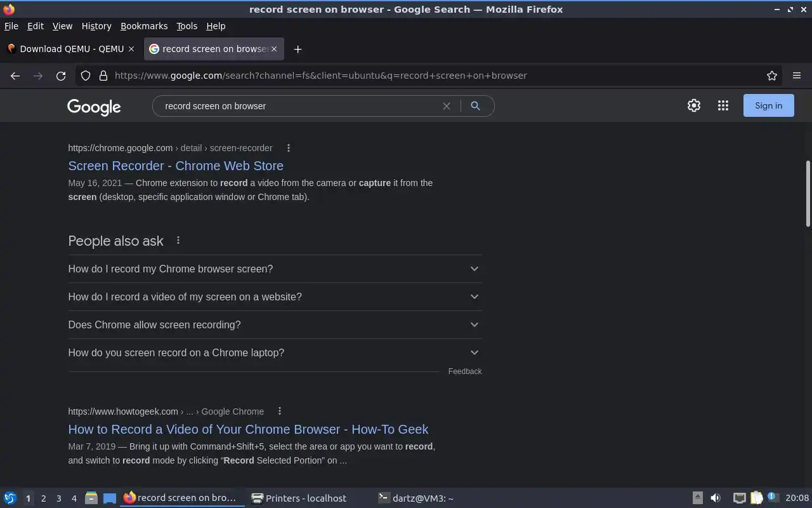Image resolution: width=812 pixels, height=508 pixels.
Task: Open the file manager taskbar icon
Action: [x=91, y=498]
